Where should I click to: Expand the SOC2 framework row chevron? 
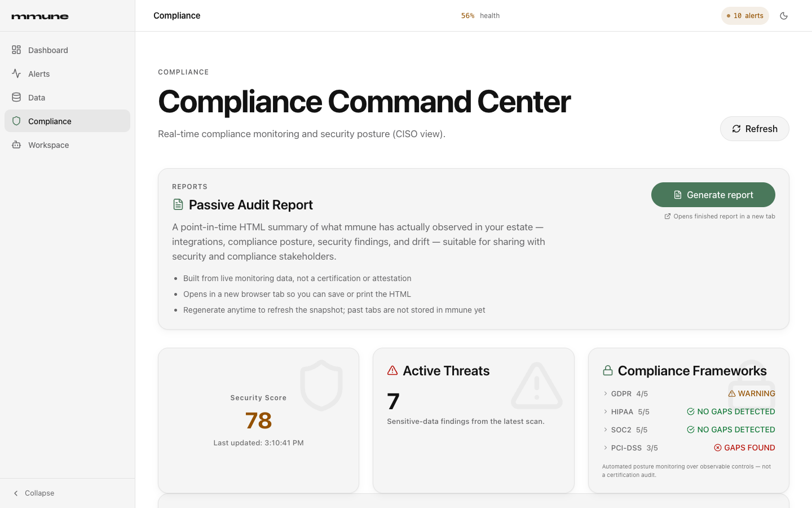pyautogui.click(x=606, y=430)
